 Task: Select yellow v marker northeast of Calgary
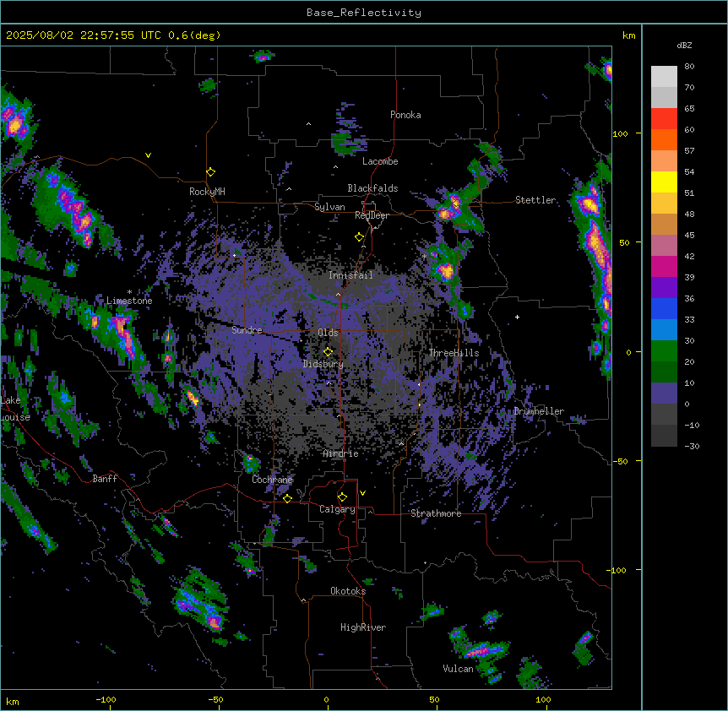click(x=362, y=493)
